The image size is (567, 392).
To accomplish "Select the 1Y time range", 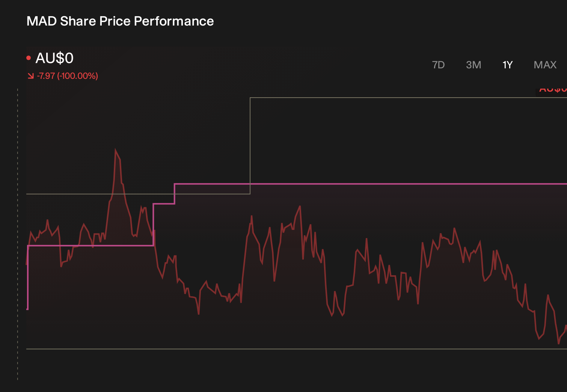I will 507,65.
